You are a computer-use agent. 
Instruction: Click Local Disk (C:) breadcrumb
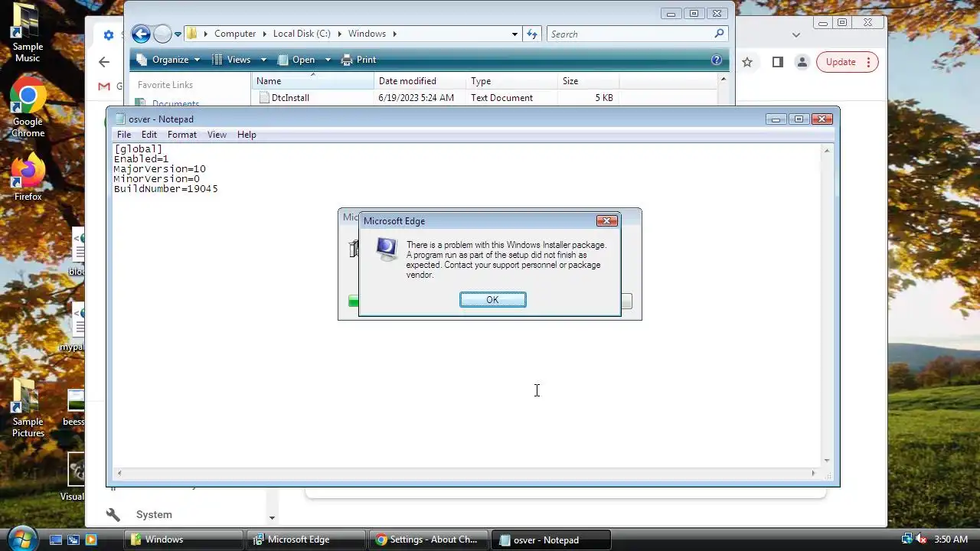pyautogui.click(x=302, y=34)
